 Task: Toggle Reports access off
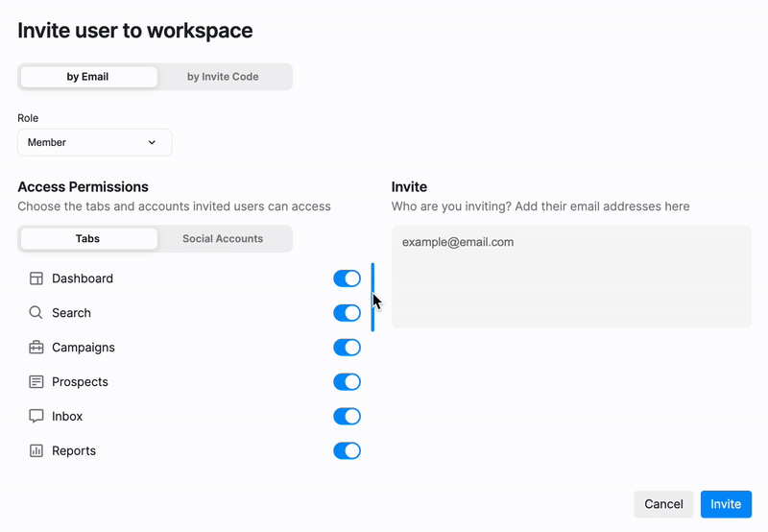[x=347, y=451]
